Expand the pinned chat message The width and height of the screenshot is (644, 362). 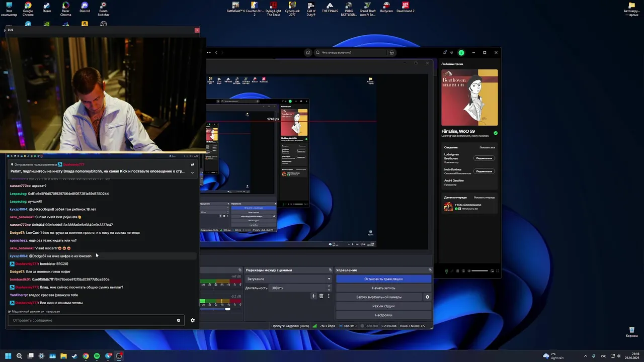tap(192, 172)
